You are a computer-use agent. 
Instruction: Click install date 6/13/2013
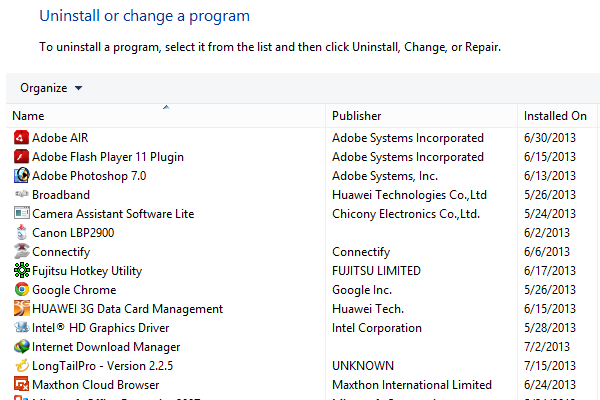coord(550,176)
